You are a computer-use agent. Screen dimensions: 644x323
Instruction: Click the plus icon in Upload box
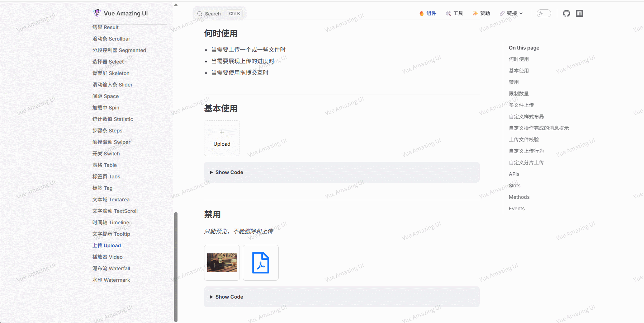[x=222, y=132]
